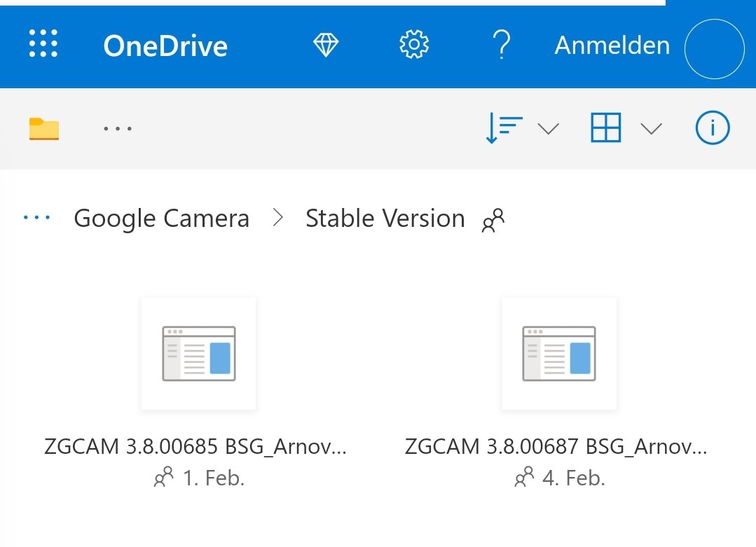Click the shared icon next to 4. Feb.
The height and width of the screenshot is (547, 756).
pos(524,477)
